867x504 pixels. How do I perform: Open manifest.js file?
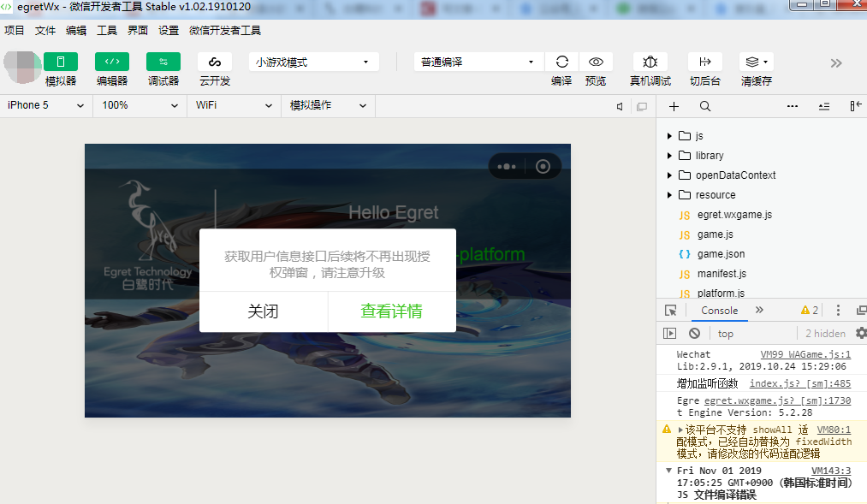click(722, 274)
